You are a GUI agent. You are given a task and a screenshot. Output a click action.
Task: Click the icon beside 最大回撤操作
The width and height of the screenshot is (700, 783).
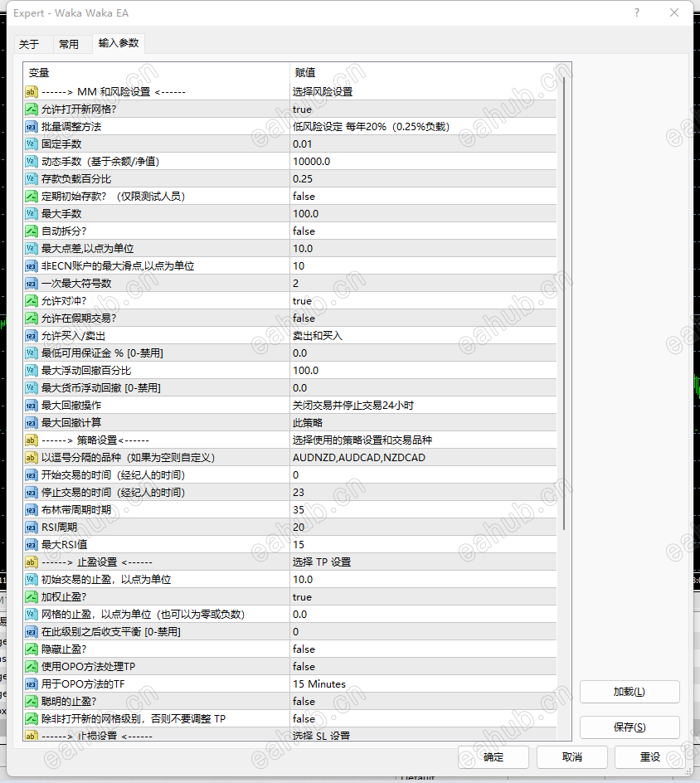(31, 406)
